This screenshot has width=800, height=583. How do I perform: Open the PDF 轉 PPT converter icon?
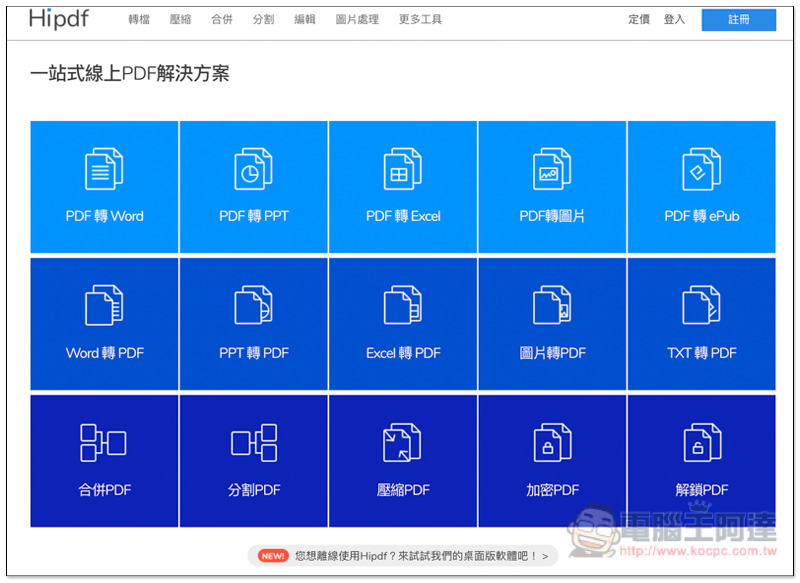(254, 169)
